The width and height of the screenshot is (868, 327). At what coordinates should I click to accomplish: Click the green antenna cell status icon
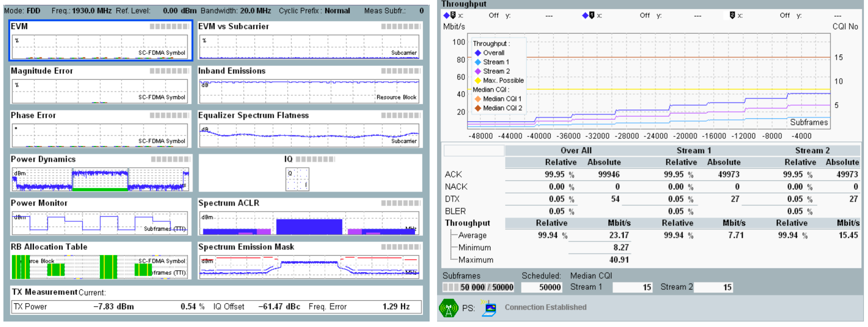click(x=448, y=308)
